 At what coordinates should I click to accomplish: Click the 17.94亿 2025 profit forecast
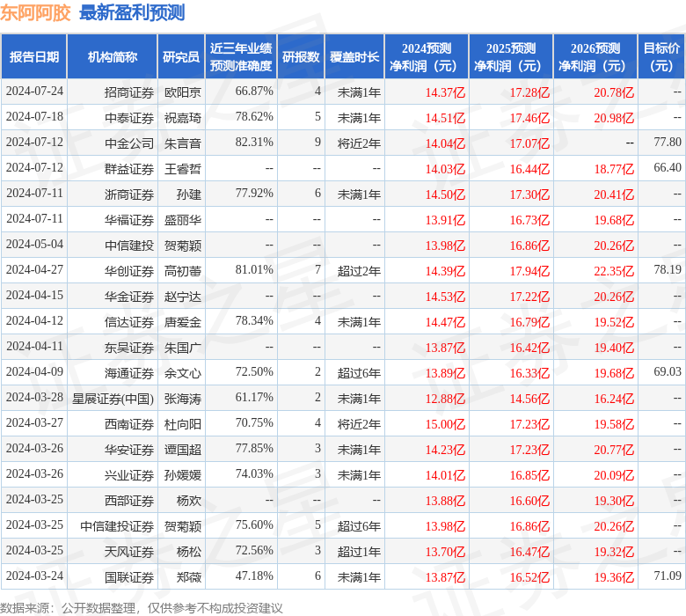(x=529, y=271)
